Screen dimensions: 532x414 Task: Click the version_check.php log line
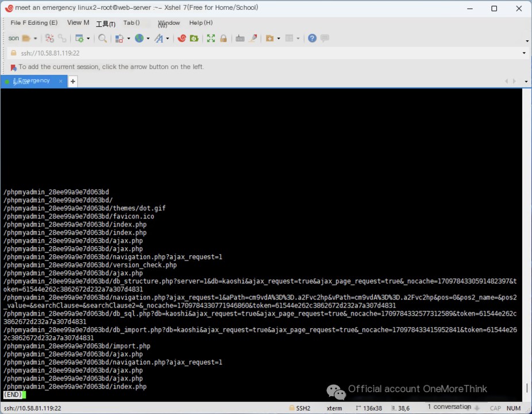[x=90, y=265]
